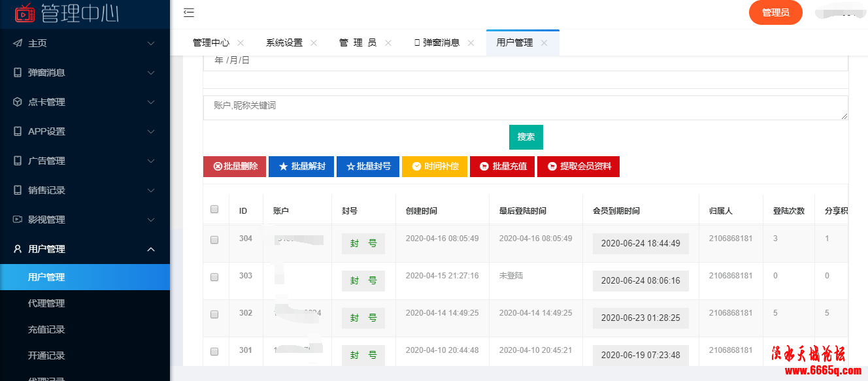Click the orange 管理员 button
Image resolution: width=868 pixels, height=381 pixels.
tap(776, 12)
